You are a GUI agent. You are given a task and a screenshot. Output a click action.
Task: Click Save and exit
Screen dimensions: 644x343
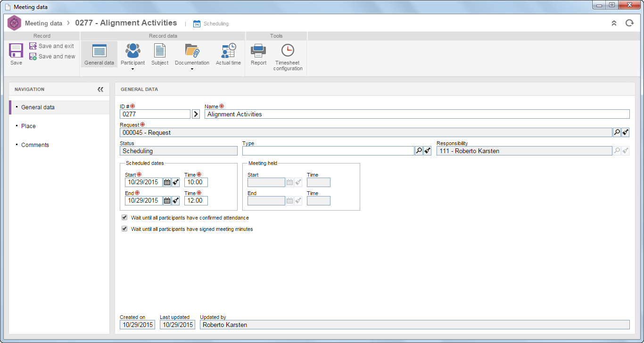click(x=51, y=46)
